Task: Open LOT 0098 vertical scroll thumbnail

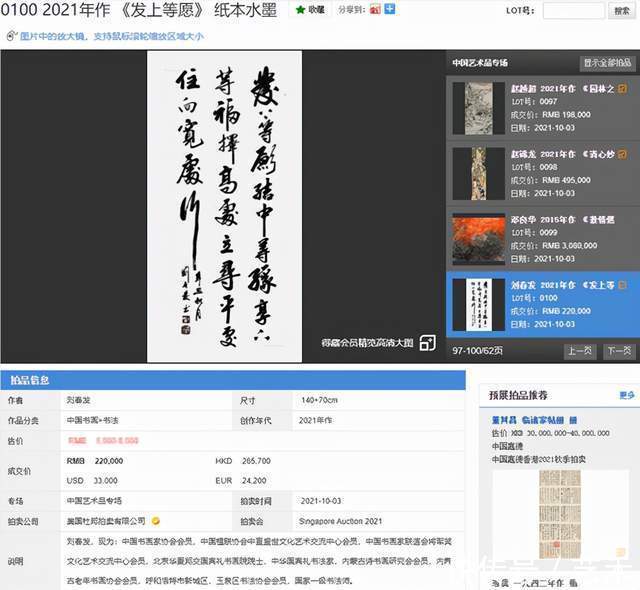Action: 478,174
